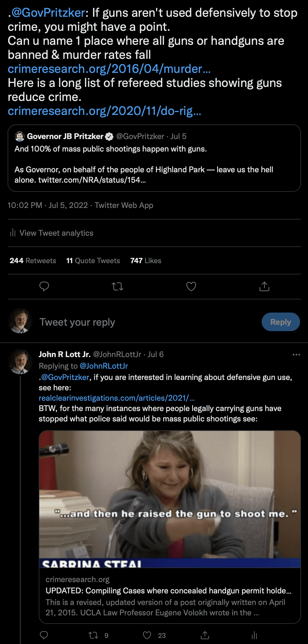This screenshot has width=308, height=644.
Task: Open the three-dot menu on reply tweet
Action: (x=296, y=355)
